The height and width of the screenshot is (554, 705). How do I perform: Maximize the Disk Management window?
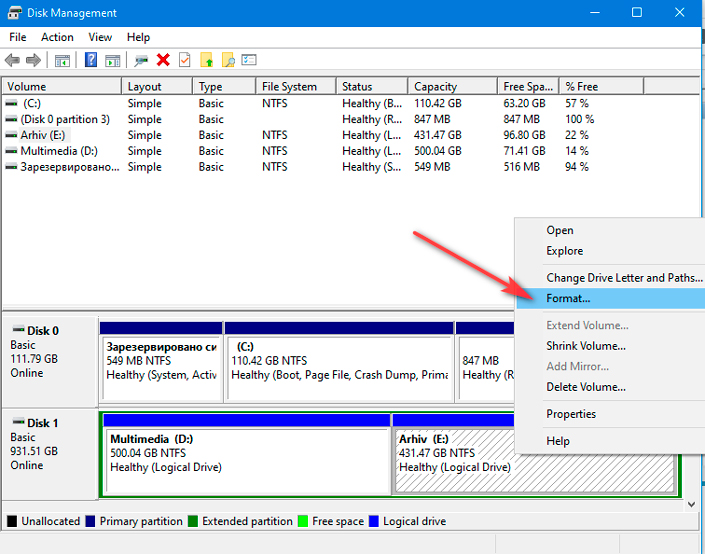pos(637,12)
